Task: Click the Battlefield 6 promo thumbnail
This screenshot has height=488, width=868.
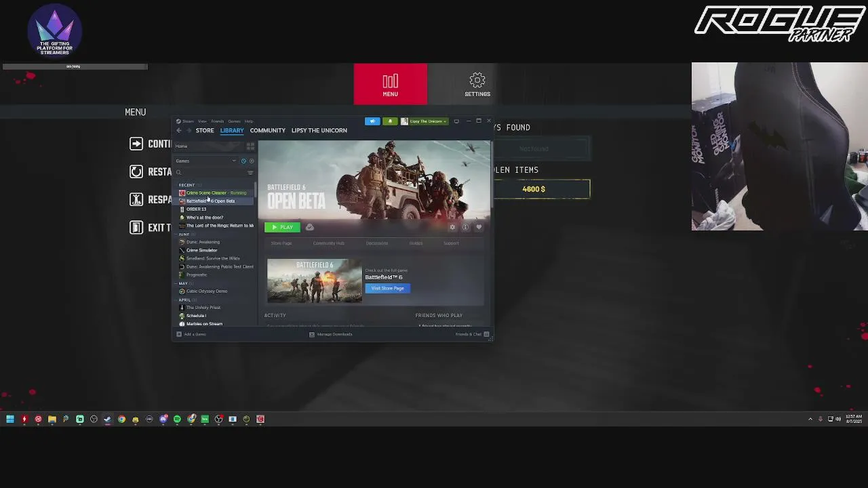Action: tap(314, 281)
